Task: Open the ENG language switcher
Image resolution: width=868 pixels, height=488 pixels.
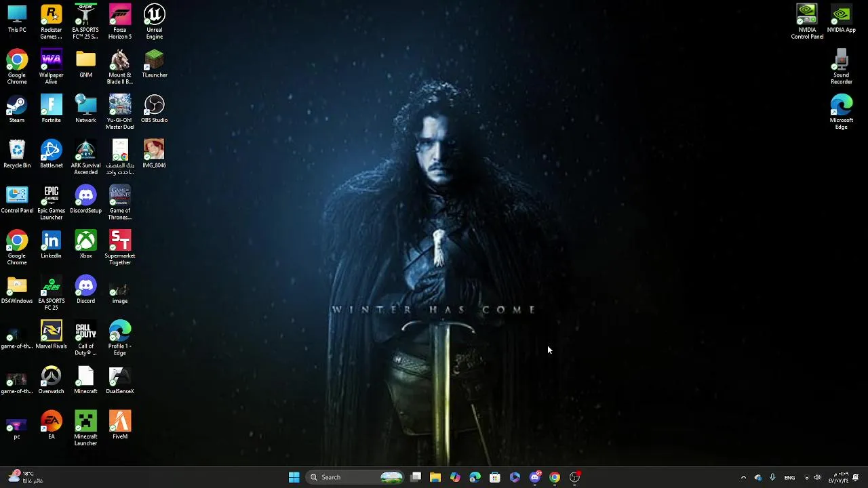Action: click(x=789, y=477)
